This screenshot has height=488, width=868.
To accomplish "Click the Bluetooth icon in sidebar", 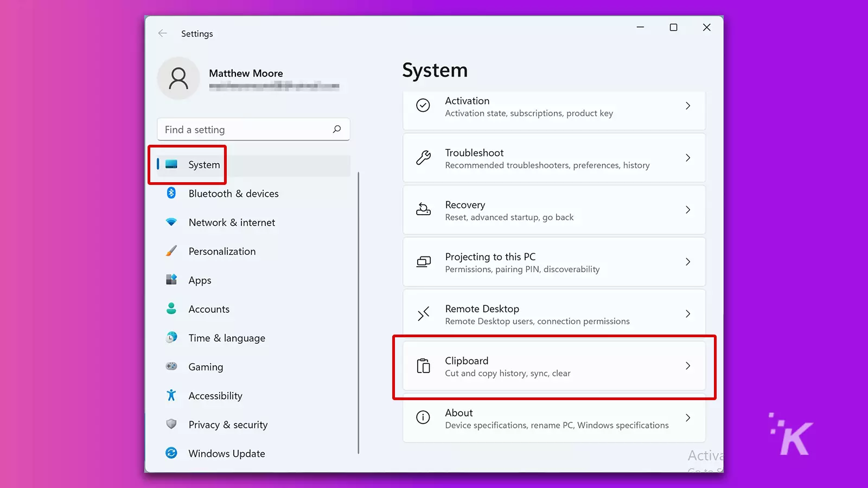I will coord(171,193).
